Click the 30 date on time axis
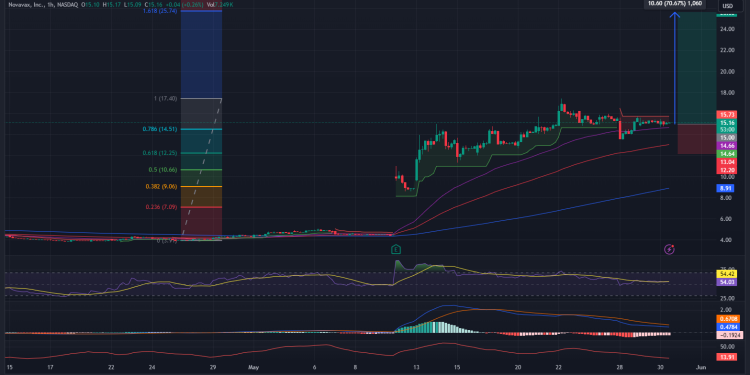Viewport: 750px width, 375px height. [661, 368]
